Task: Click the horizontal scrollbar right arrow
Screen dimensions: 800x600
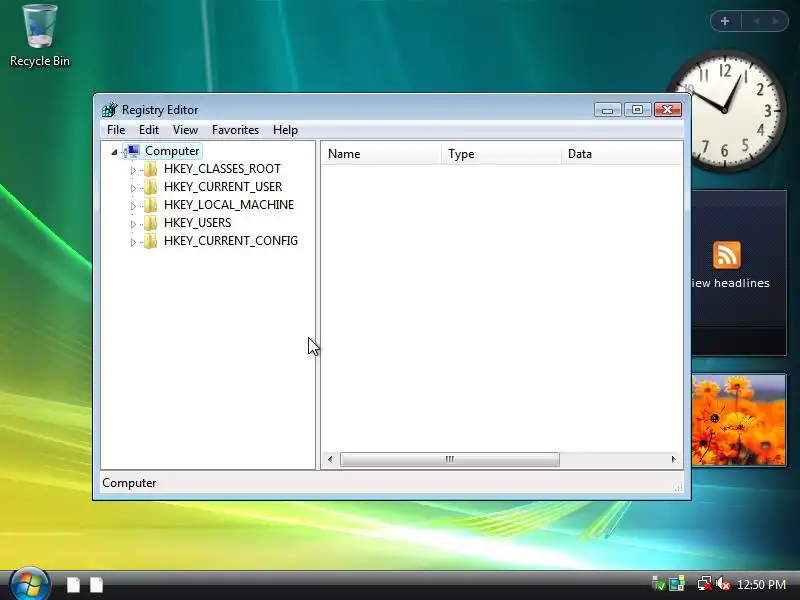Action: pyautogui.click(x=673, y=459)
